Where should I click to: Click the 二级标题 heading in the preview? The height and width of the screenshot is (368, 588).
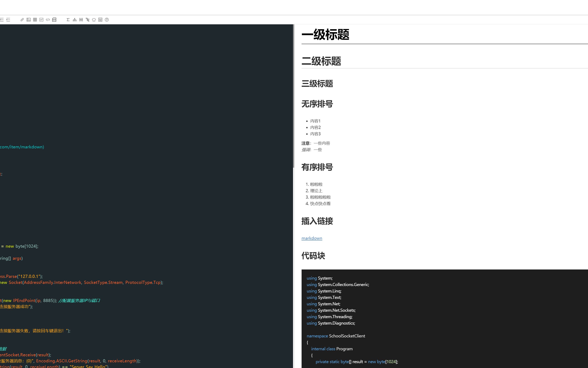coord(321,61)
